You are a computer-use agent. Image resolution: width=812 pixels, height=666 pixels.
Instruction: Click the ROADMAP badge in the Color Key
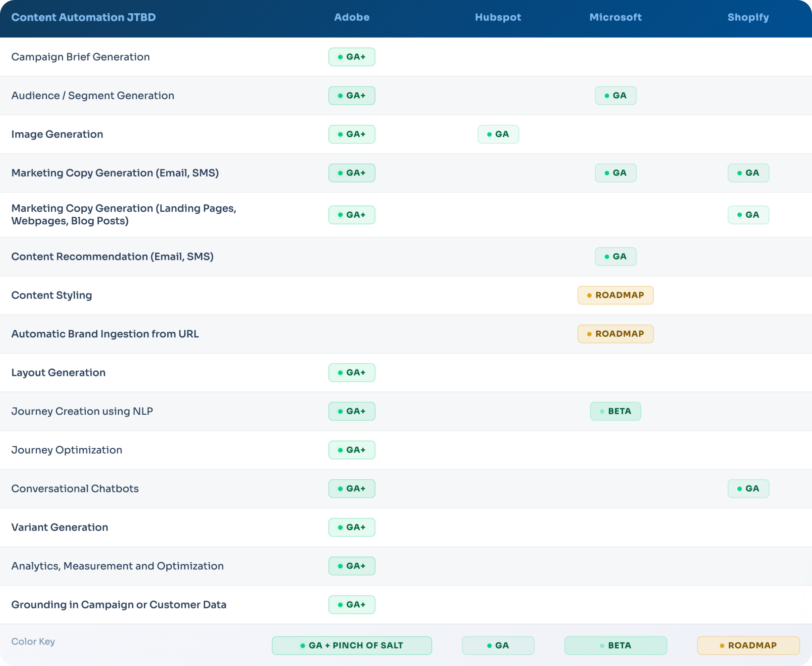[x=748, y=646]
